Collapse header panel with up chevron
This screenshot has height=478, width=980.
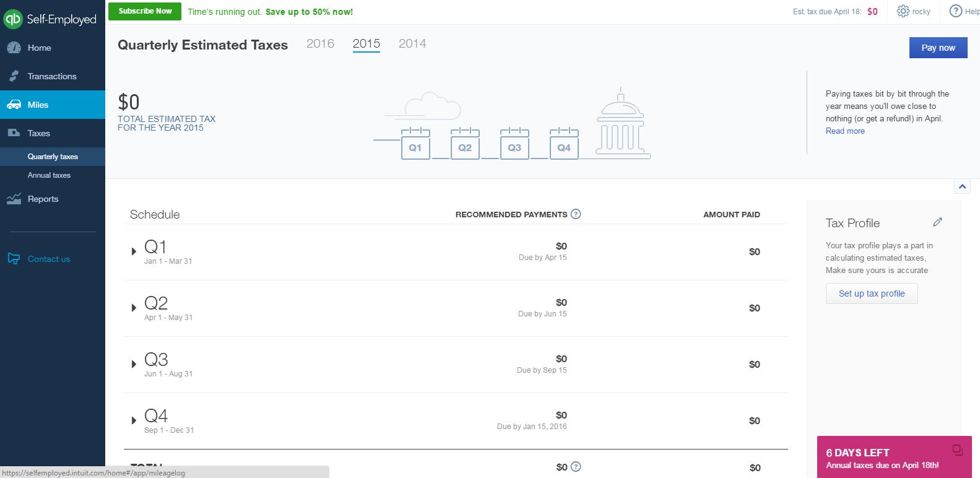click(962, 186)
